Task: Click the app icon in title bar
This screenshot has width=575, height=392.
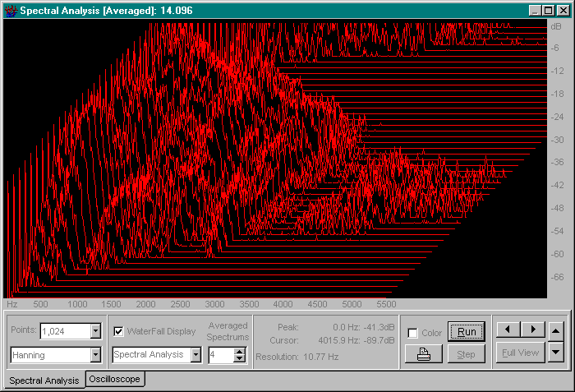Action: point(11,11)
